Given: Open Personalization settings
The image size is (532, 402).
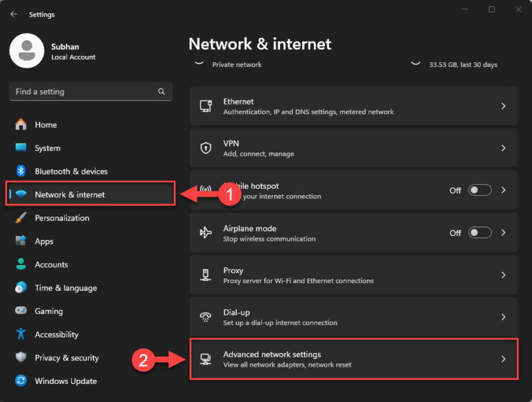Looking at the screenshot, I should [91, 218].
